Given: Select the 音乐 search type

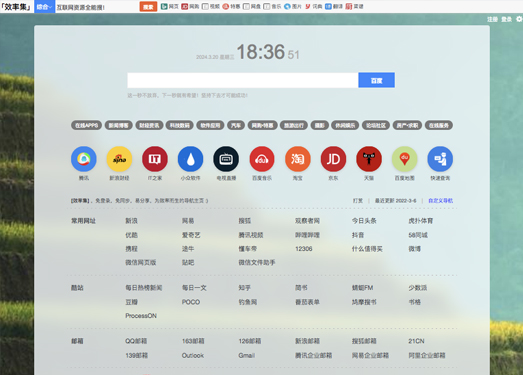Looking at the screenshot, I should (272, 6).
